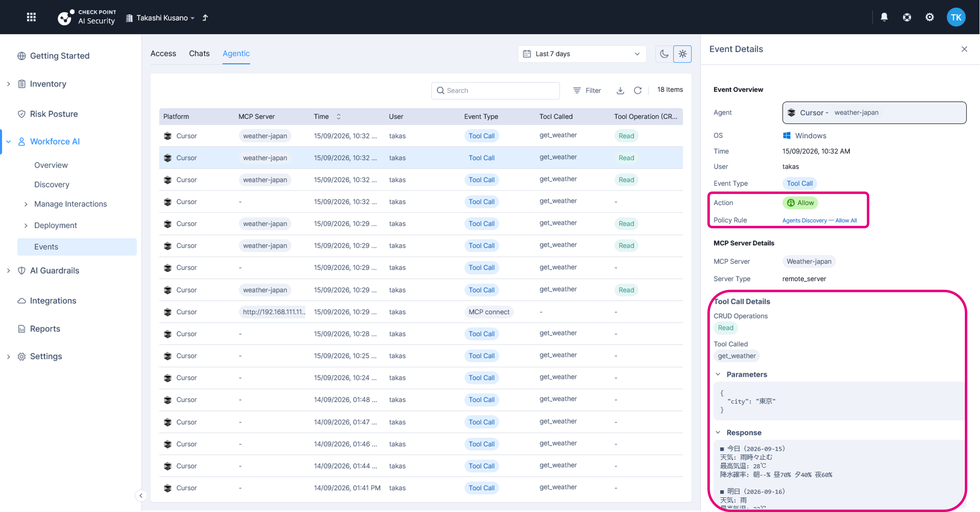The image size is (980, 512).
Task: Click the calendar icon in date range picker
Action: click(x=527, y=54)
